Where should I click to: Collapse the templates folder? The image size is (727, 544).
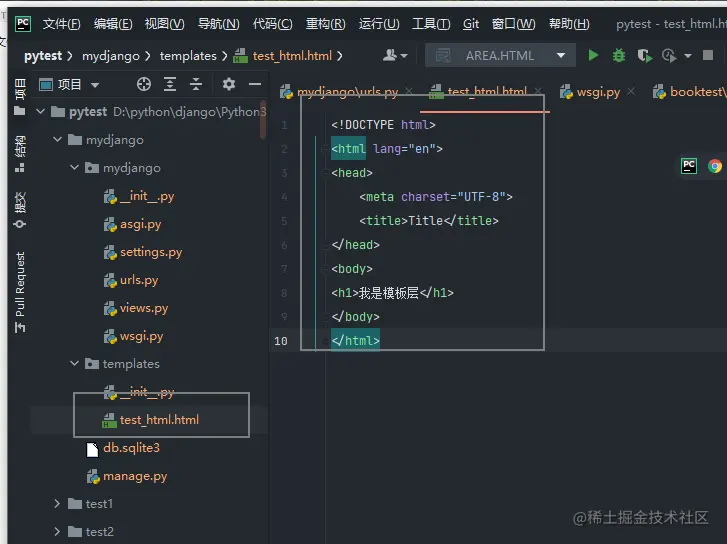click(x=74, y=363)
